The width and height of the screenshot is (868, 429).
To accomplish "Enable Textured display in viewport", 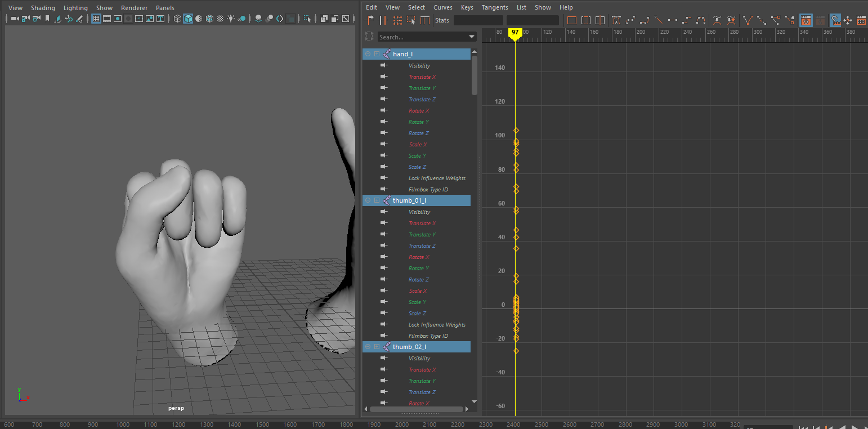I will (220, 19).
